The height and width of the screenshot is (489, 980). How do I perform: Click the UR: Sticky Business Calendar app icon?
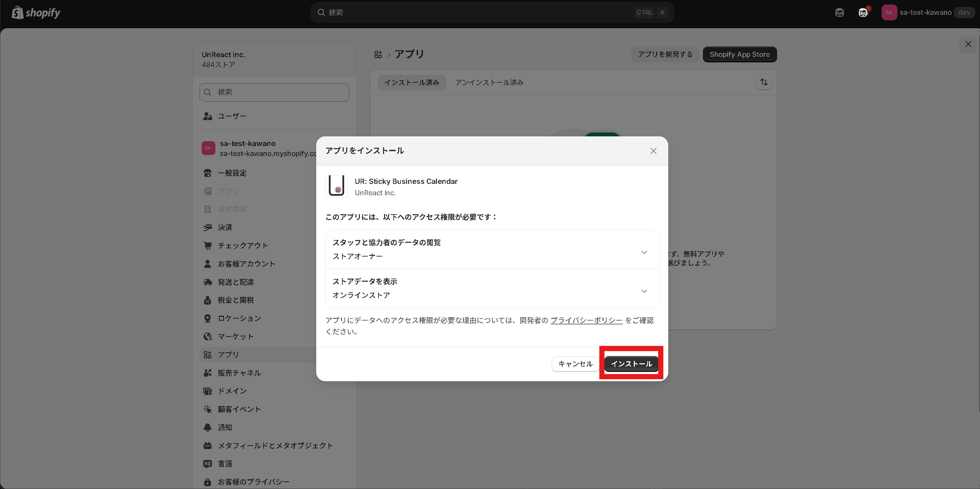click(336, 186)
